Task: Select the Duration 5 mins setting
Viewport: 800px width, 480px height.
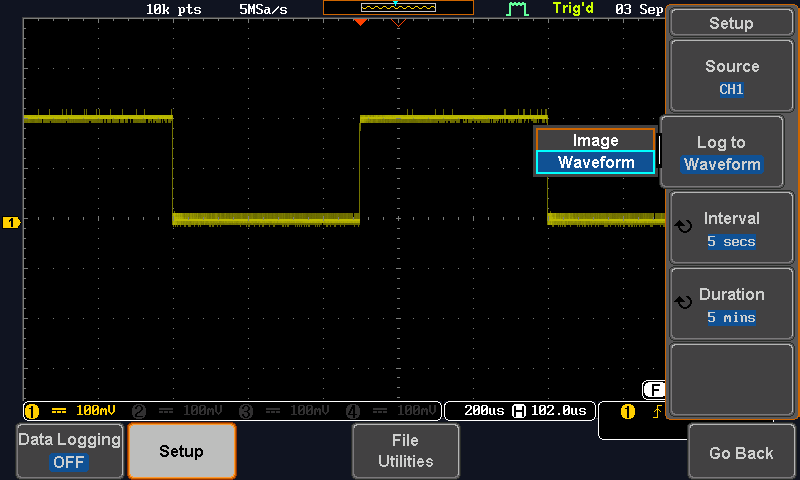Action: 731,305
